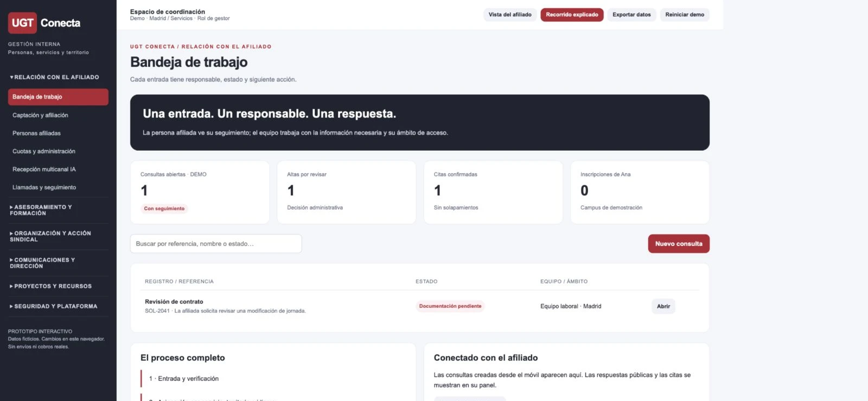Open Llamadas y seguimiento
Screen dimensions: 868x401
(x=58, y=187)
